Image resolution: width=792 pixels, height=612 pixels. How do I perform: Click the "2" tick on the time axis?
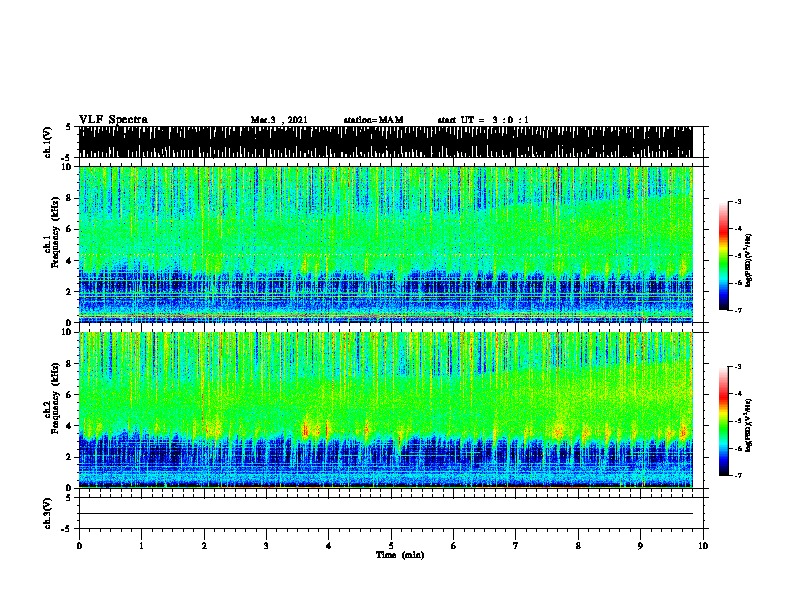tap(204, 546)
